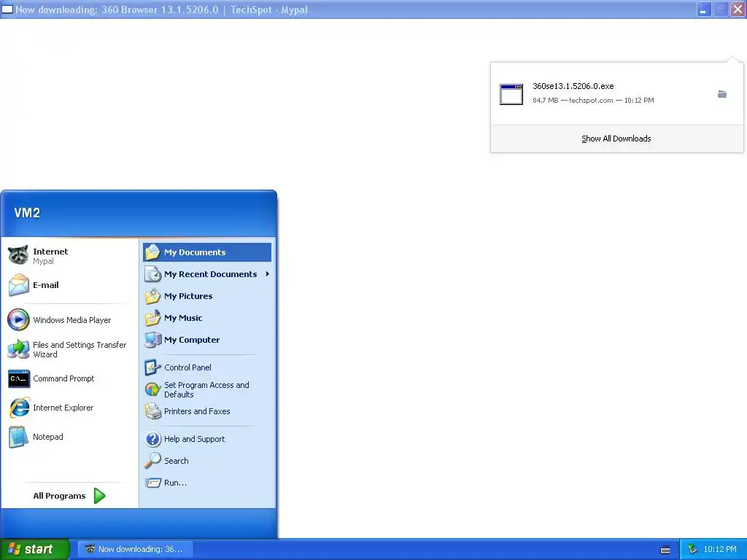Open Internet Explorer
This screenshot has width=747, height=560.
(x=69, y=408)
